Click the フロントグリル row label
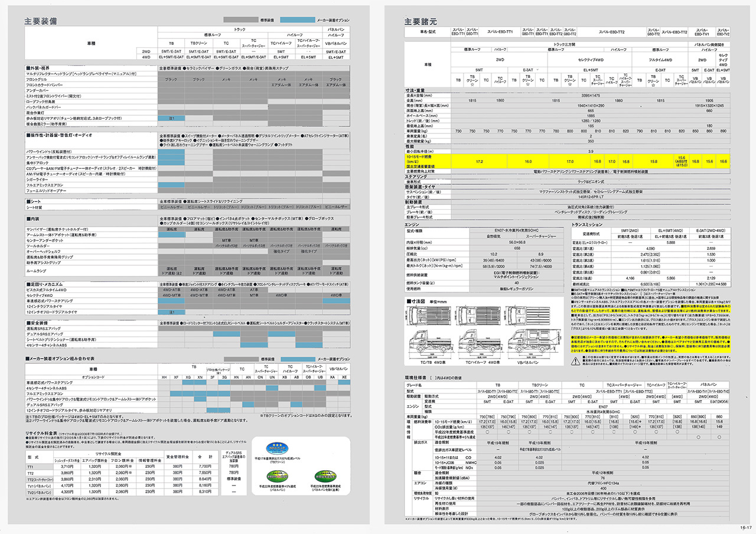Viewport: 756px width, 534px height. (x=37, y=79)
